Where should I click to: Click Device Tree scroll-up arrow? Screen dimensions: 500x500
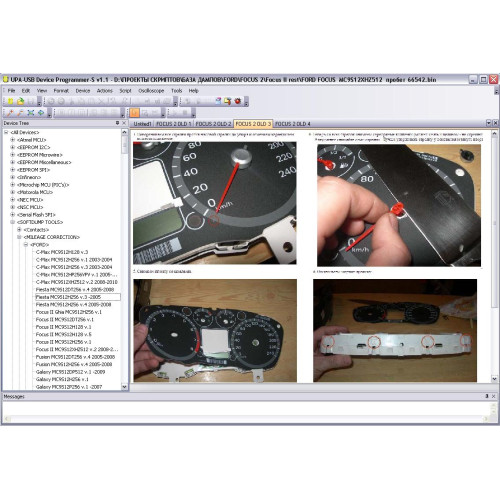tap(124, 132)
